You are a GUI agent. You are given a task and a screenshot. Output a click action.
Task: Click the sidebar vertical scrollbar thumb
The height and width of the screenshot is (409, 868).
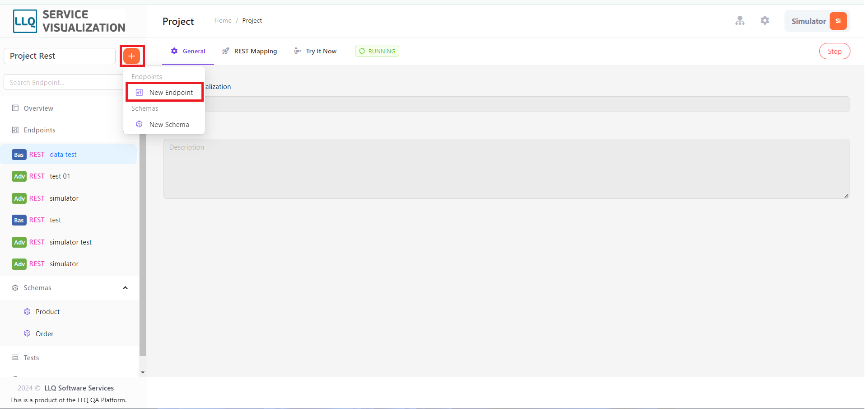click(143, 245)
